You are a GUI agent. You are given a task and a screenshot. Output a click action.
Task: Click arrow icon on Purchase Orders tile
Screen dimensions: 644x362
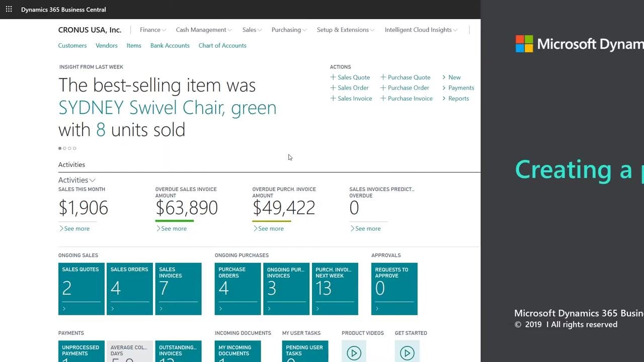(x=220, y=309)
